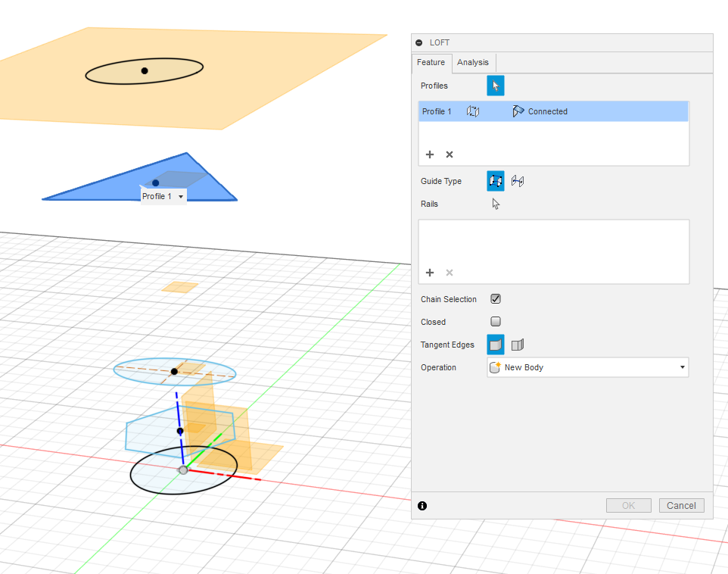The width and height of the screenshot is (728, 574).
Task: Open the Operation New Body dropdown
Action: tap(587, 367)
